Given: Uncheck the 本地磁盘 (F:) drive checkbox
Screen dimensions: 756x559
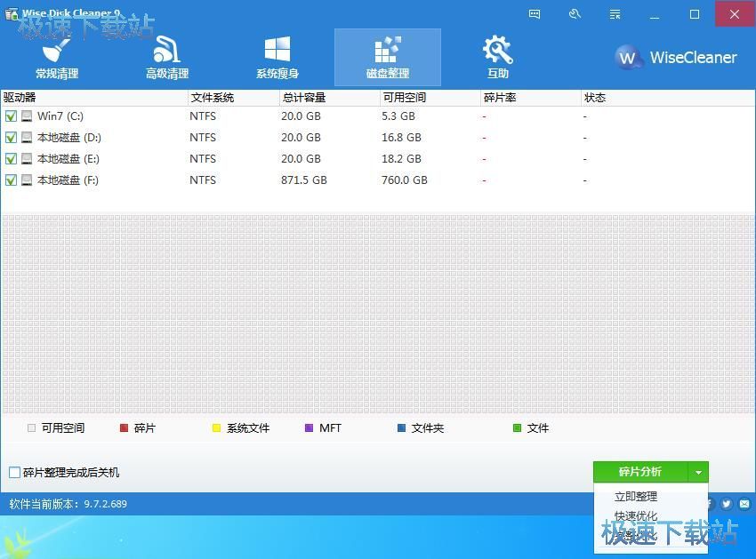Looking at the screenshot, I should pyautogui.click(x=11, y=180).
